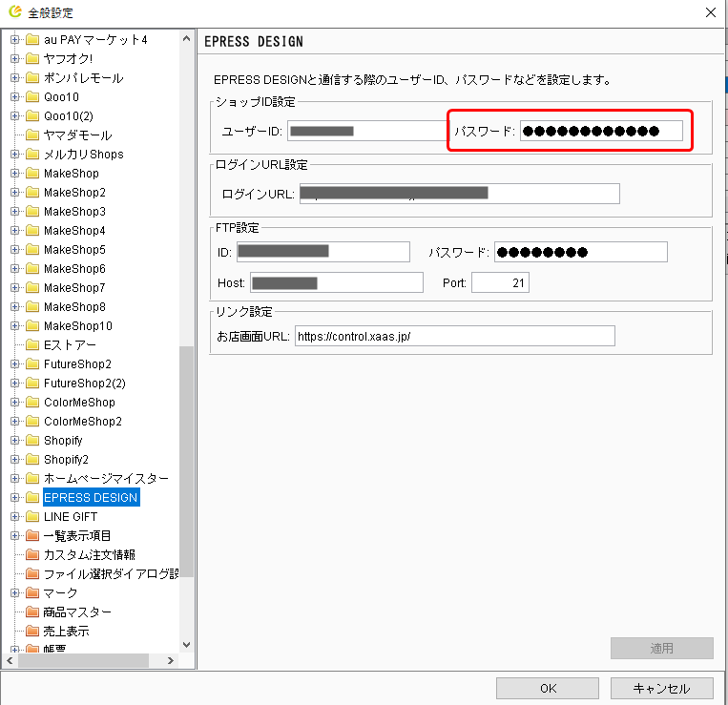The image size is (728, 705).
Task: Click the FTP Port number field
Action: [500, 282]
